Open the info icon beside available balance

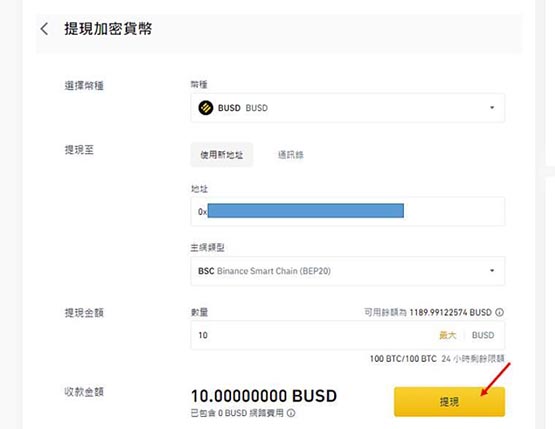point(499,312)
